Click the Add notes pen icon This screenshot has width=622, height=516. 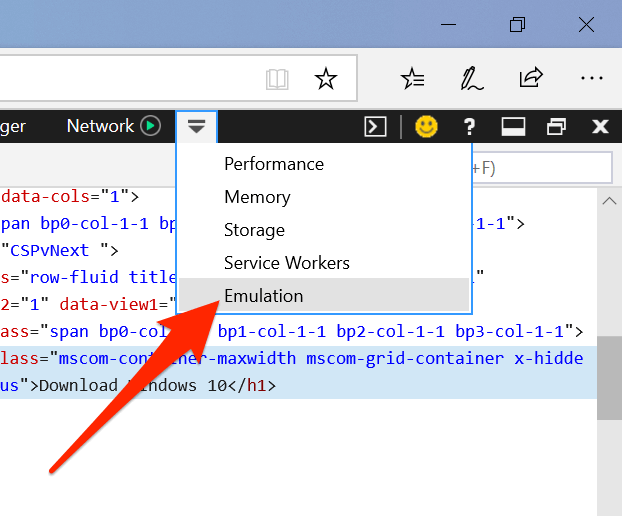tap(471, 79)
